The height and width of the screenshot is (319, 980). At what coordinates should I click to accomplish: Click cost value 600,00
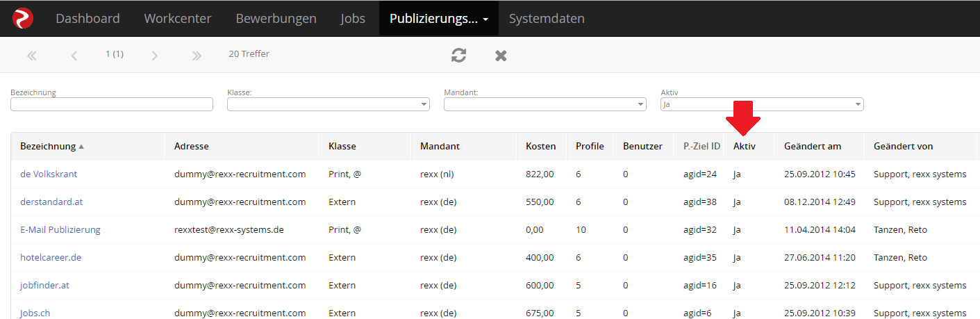[x=540, y=285]
